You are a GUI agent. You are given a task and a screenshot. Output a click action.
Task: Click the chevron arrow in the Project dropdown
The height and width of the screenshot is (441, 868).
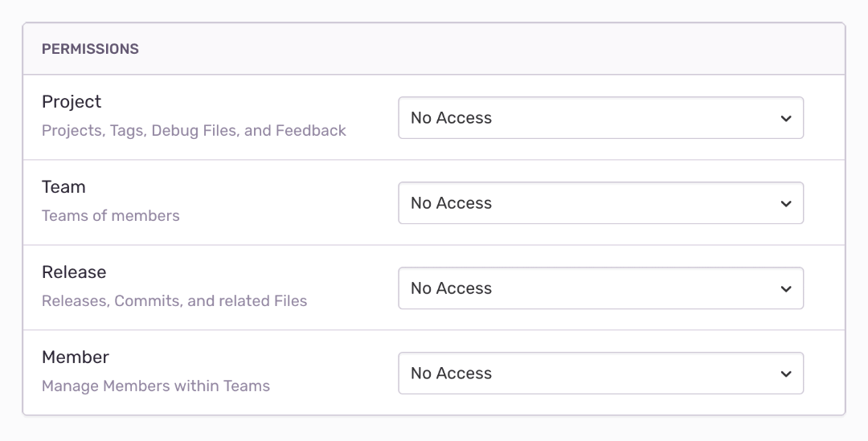786,118
